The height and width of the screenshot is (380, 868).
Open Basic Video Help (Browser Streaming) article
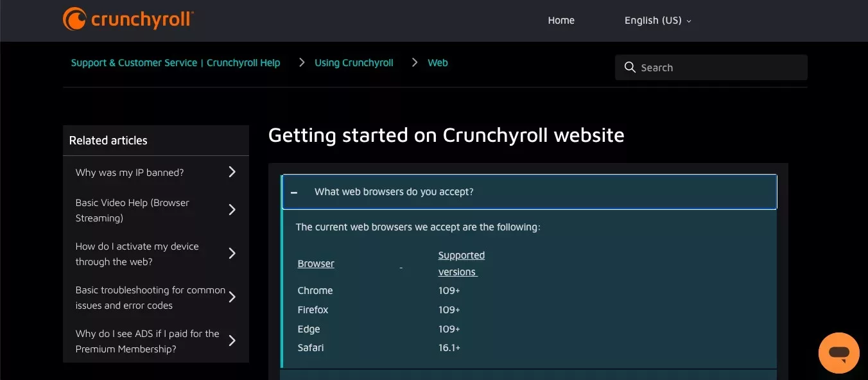[132, 211]
